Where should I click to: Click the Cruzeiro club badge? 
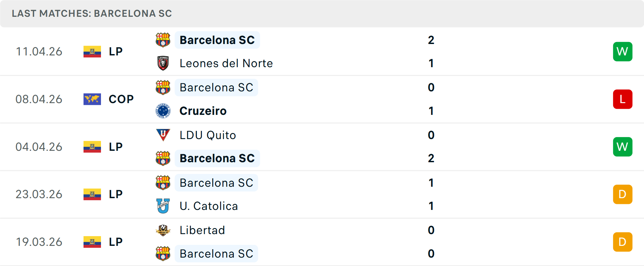(x=163, y=111)
